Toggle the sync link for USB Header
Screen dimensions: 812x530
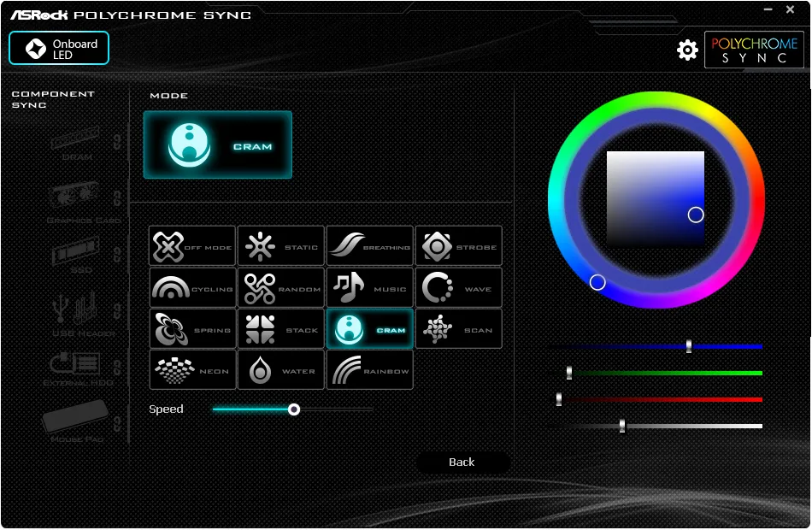[x=118, y=311]
